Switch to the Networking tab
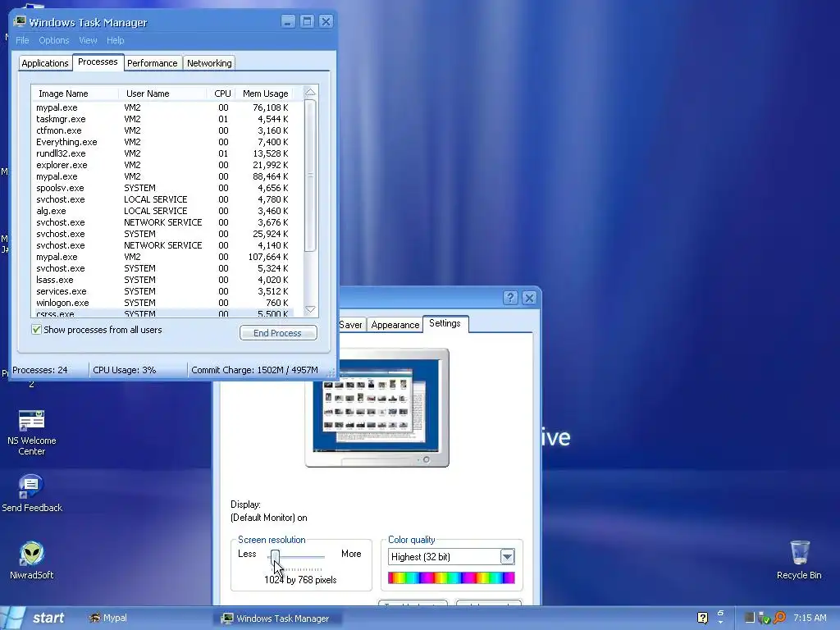 [x=209, y=63]
